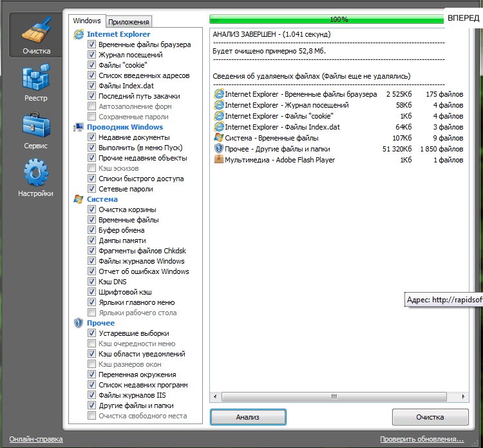Toggle Буфер обмена checkbox
The width and height of the screenshot is (483, 448).
coord(91,230)
